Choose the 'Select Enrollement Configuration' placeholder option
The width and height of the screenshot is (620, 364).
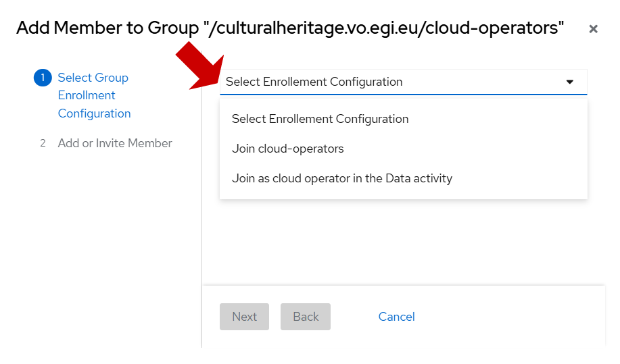pos(404,119)
